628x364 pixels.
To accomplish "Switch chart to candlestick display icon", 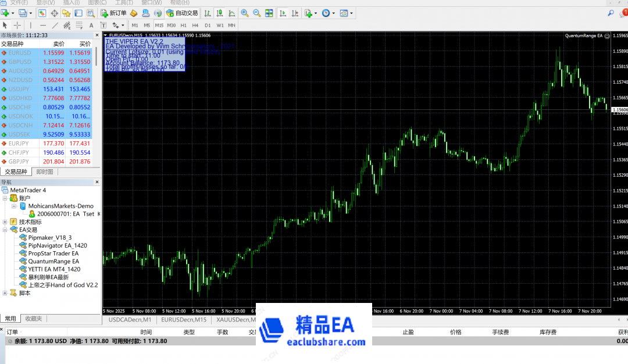I will click(x=220, y=13).
